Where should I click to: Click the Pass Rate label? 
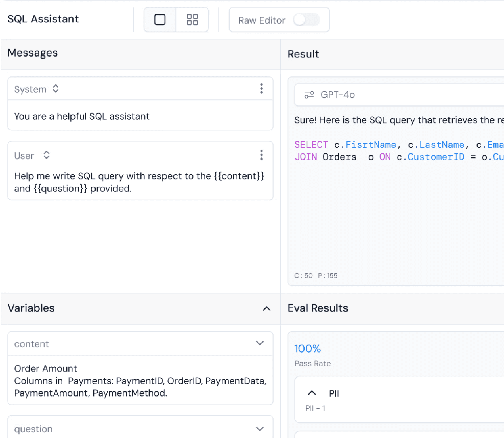click(x=312, y=364)
